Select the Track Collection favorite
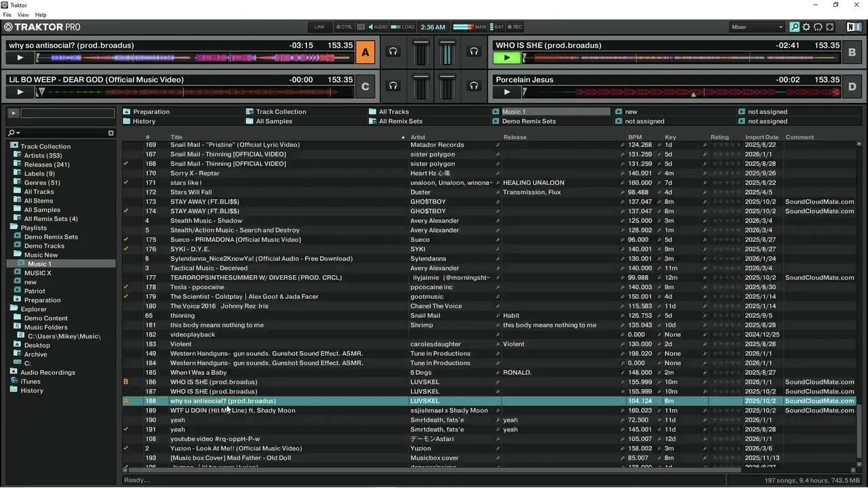 tap(276, 112)
